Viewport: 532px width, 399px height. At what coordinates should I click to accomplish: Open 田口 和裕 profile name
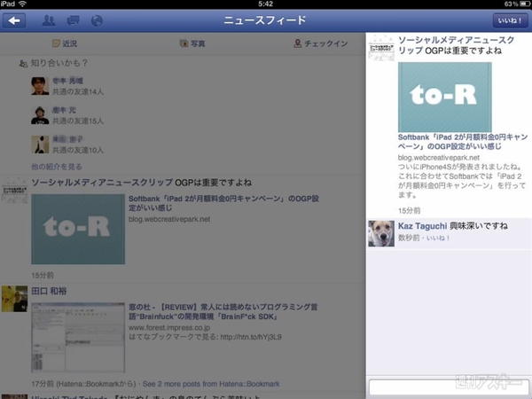pos(49,291)
